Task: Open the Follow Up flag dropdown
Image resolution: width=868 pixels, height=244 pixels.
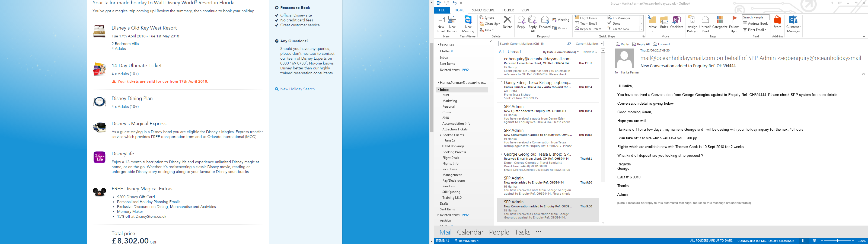Action: pyautogui.click(x=734, y=24)
